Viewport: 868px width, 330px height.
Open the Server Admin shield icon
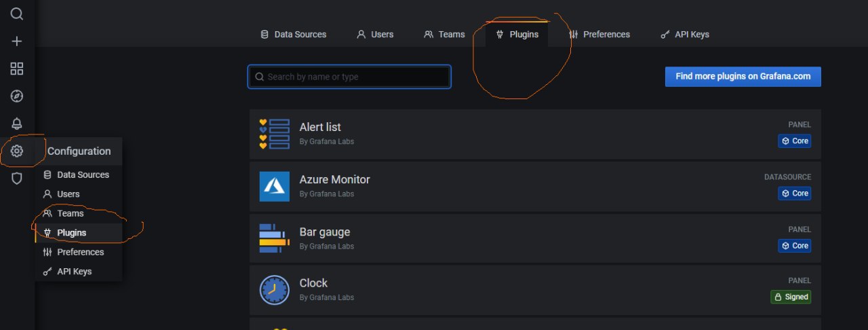(17, 178)
